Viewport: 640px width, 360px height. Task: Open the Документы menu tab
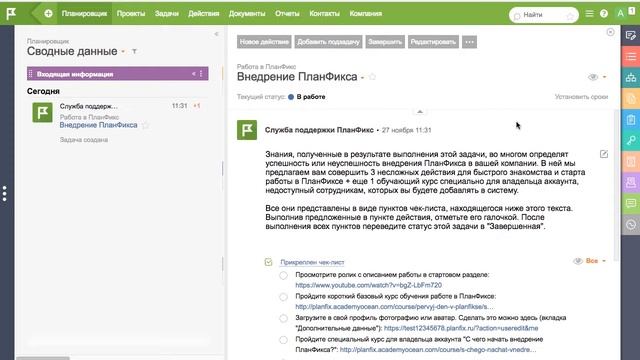point(247,13)
